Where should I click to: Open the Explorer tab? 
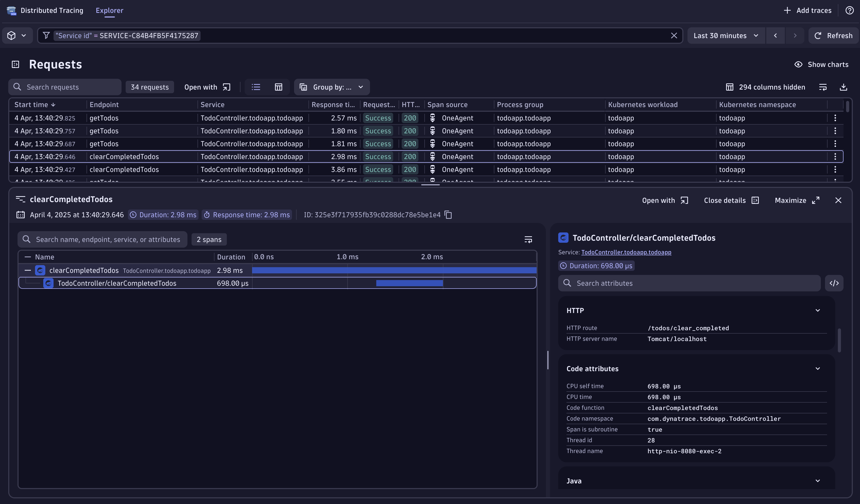109,11
